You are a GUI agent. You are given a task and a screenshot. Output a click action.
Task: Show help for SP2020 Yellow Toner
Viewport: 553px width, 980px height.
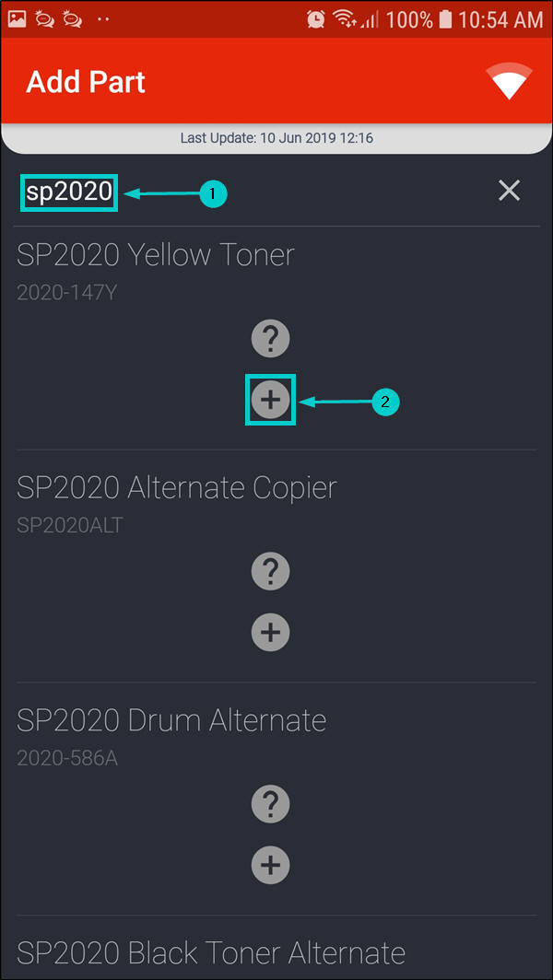(270, 340)
